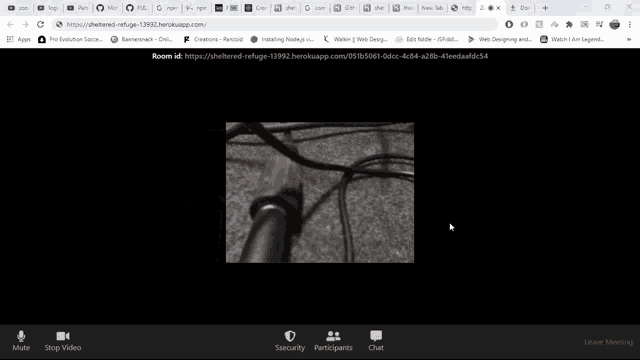Screen dimensions: 640x360
Task: Switch to the Cre tab
Action: click(x=256, y=8)
